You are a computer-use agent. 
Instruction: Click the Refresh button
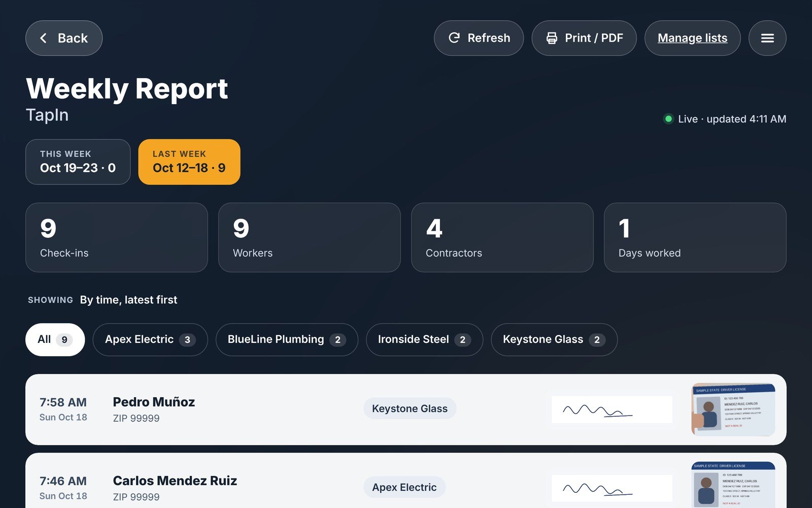click(x=479, y=38)
